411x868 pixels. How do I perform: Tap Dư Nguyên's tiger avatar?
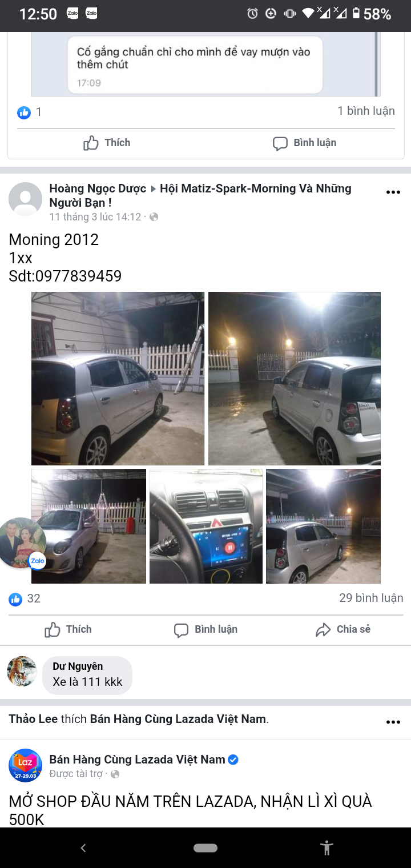point(22,671)
